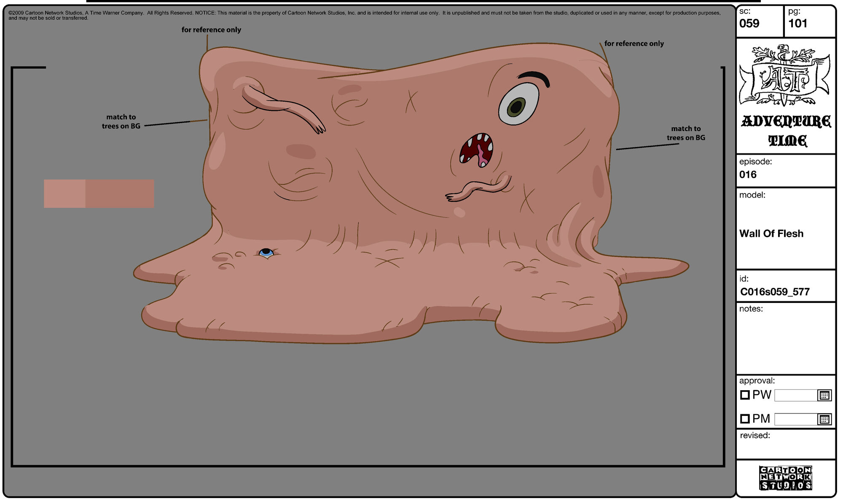This screenshot has height=504, width=843.
Task: Check the PM approval checkbox
Action: pyautogui.click(x=745, y=418)
